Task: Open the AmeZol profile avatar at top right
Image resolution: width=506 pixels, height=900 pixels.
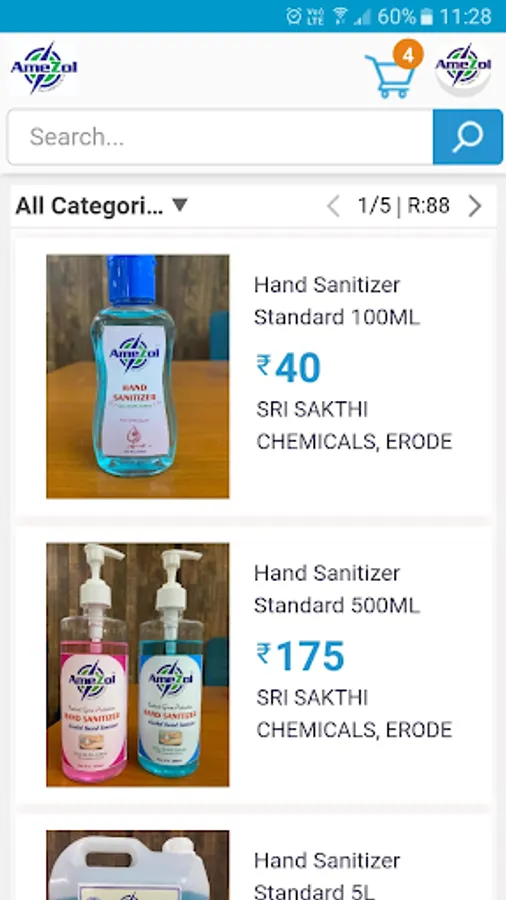Action: click(x=463, y=69)
